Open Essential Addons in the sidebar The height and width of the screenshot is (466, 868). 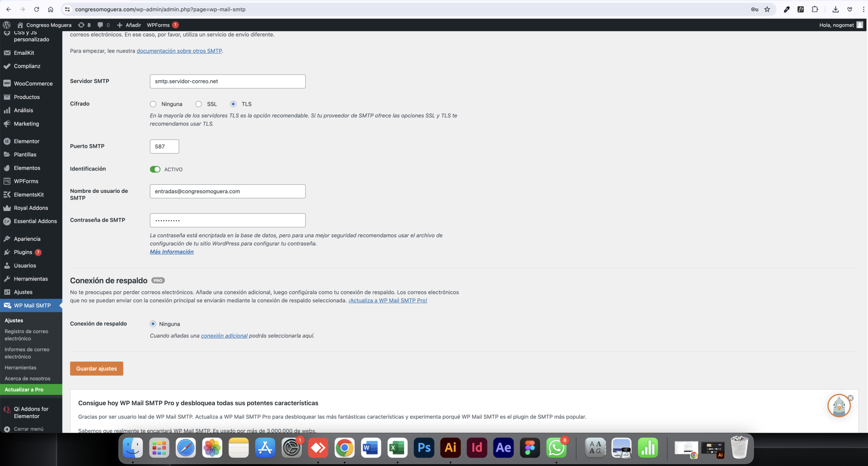click(x=31, y=221)
